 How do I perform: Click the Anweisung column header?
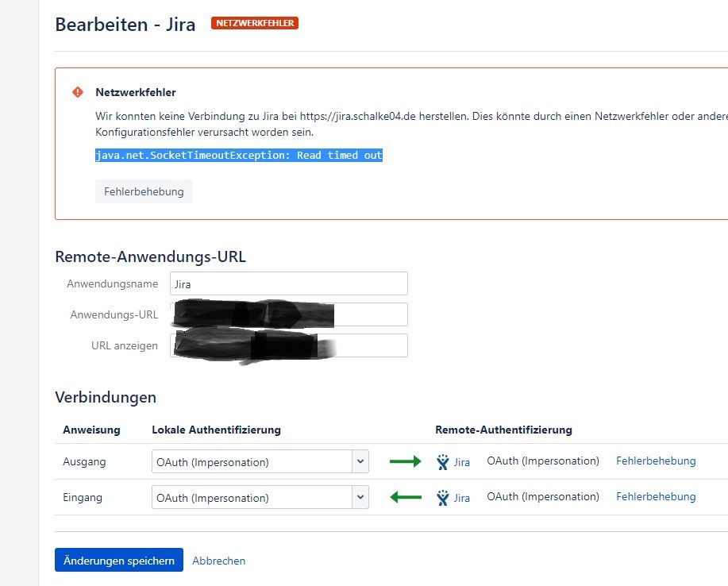(91, 430)
